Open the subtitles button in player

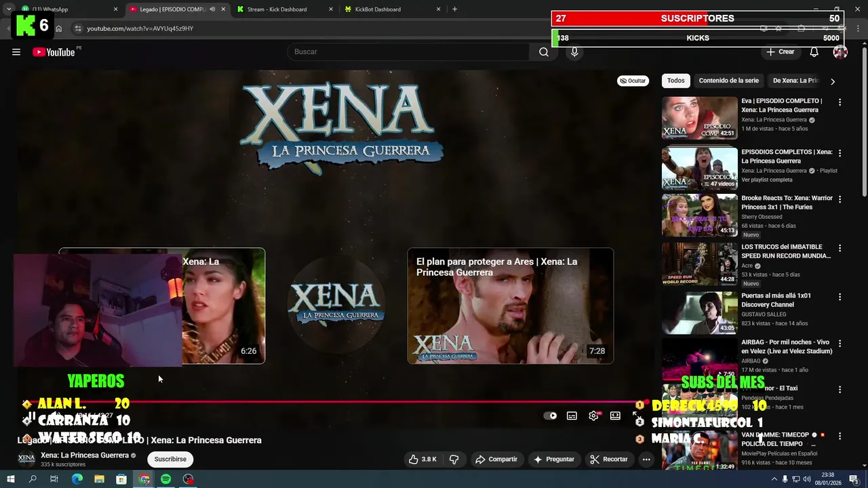tap(572, 415)
